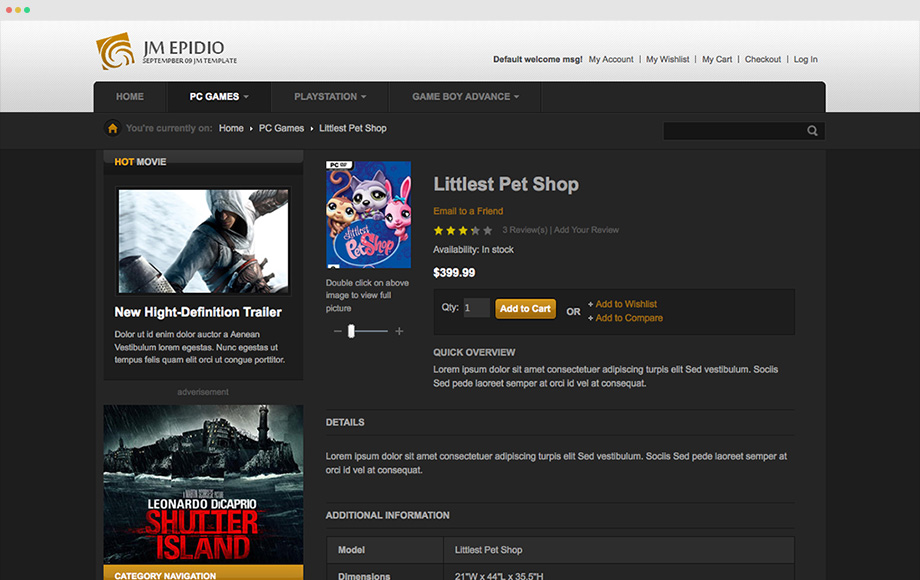Click Add to Compare link
Viewport: 920px width, 580px height.
pyautogui.click(x=629, y=318)
